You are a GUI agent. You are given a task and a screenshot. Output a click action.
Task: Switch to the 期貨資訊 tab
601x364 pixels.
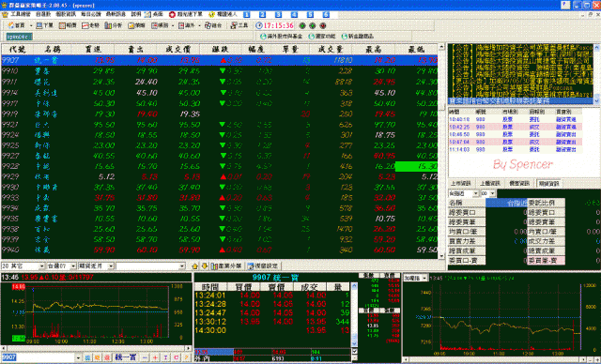pyautogui.click(x=548, y=184)
